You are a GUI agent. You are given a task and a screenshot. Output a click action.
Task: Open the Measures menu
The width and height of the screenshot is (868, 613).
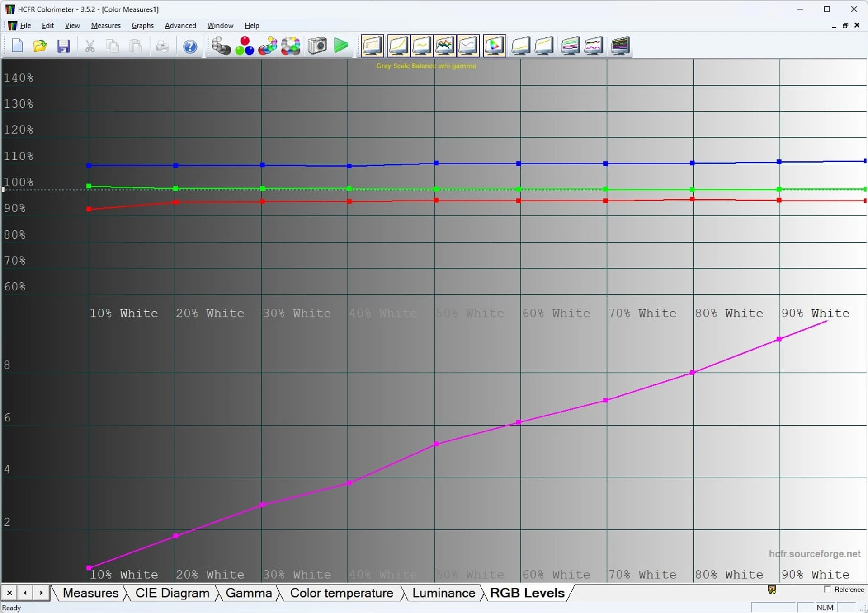[106, 25]
